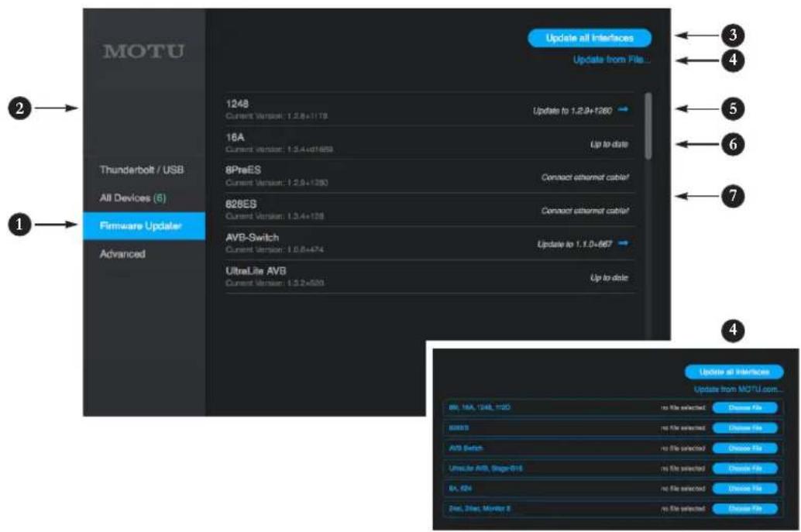
Task: Click the MOTU logo in the sidebar
Action: pyautogui.click(x=143, y=51)
